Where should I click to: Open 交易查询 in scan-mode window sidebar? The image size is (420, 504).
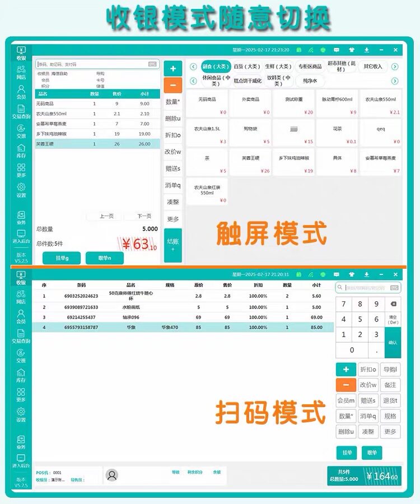click(21, 336)
